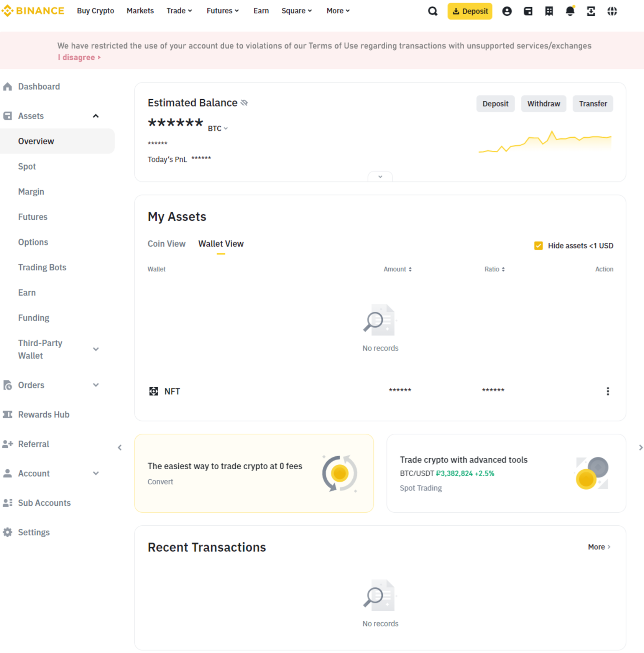644x653 pixels.
Task: Click the Spot Trading coins icon
Action: point(592,473)
